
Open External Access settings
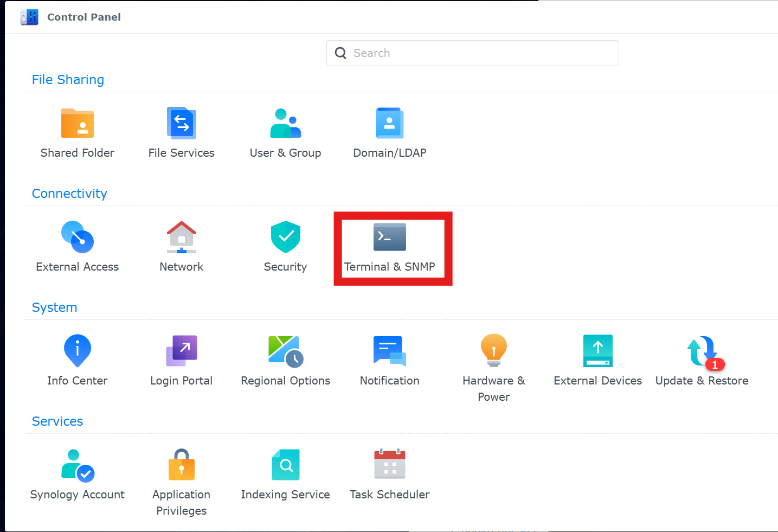point(78,238)
